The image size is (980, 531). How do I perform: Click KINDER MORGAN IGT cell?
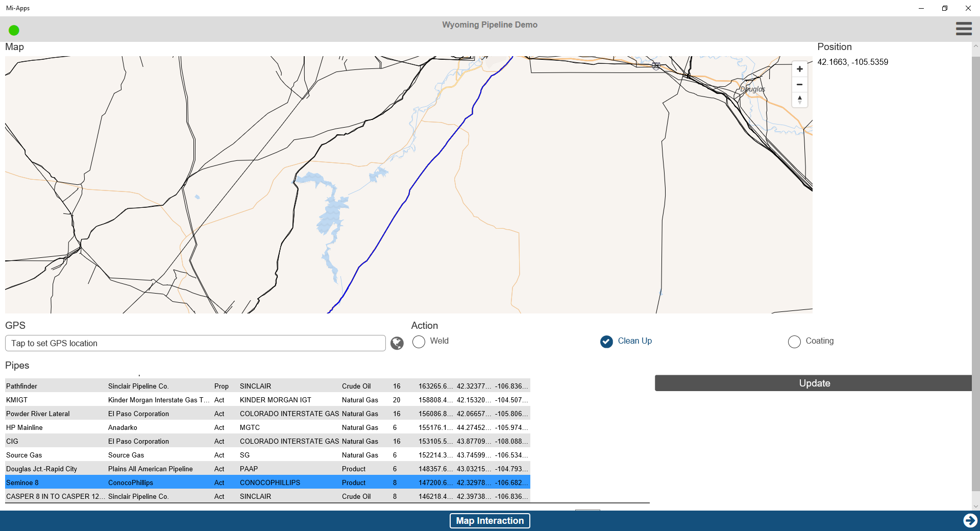coord(276,400)
